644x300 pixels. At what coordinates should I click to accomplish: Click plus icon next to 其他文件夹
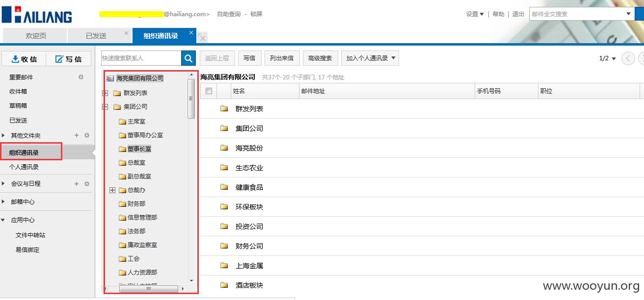[x=76, y=135]
